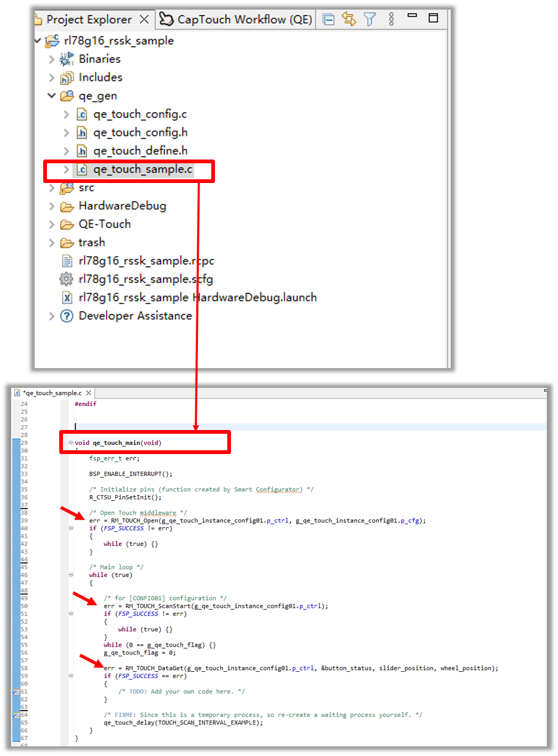Collapse the qe_gen folder

pyautogui.click(x=52, y=96)
